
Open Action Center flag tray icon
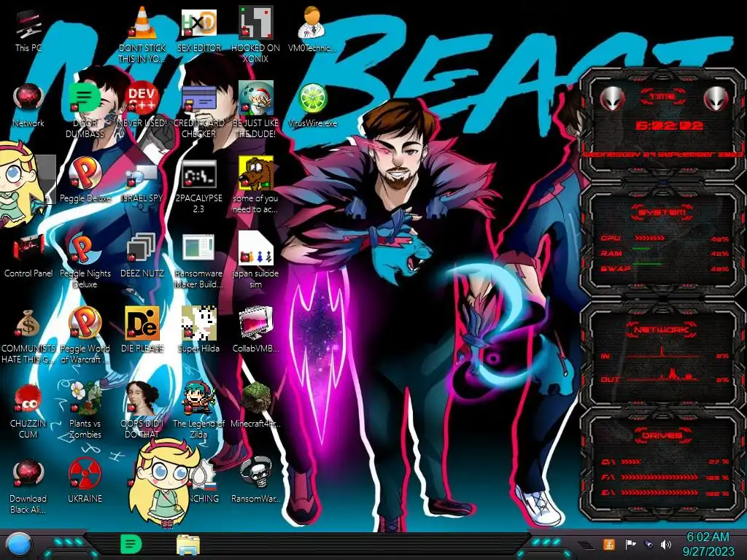click(630, 544)
